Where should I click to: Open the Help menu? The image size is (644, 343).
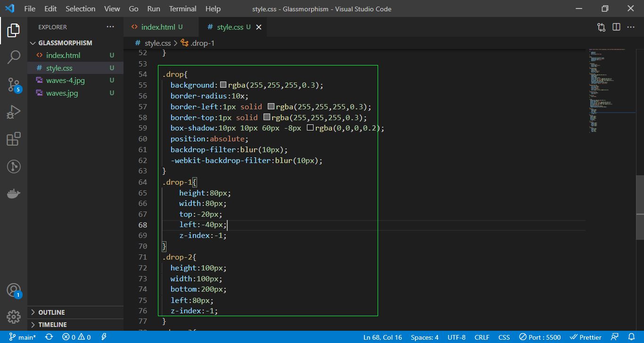click(213, 8)
